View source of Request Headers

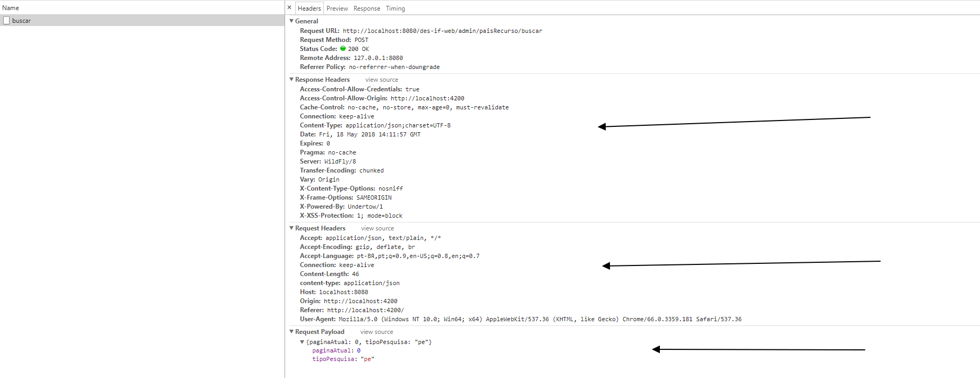click(377, 228)
